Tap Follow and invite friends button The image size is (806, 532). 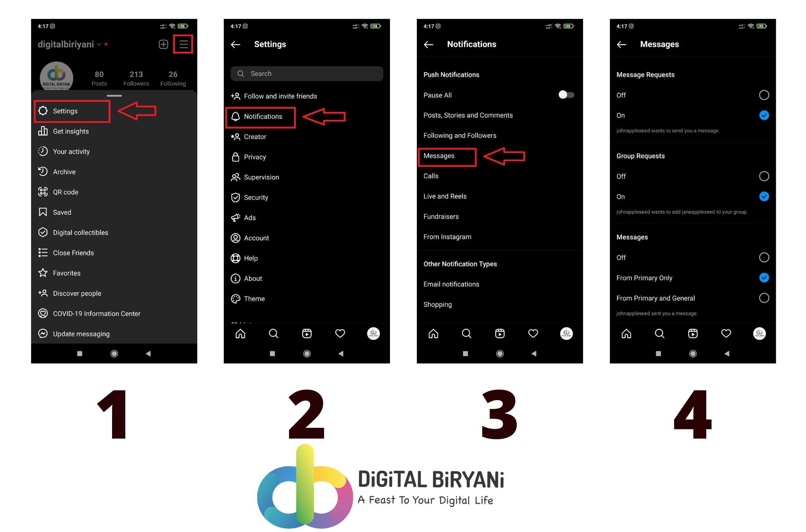(280, 95)
